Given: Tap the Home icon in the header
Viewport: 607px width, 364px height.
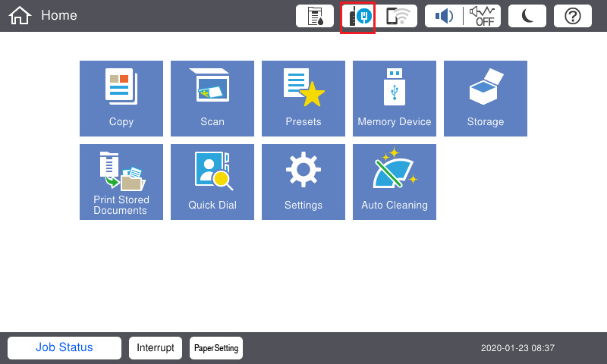Looking at the screenshot, I should point(20,16).
